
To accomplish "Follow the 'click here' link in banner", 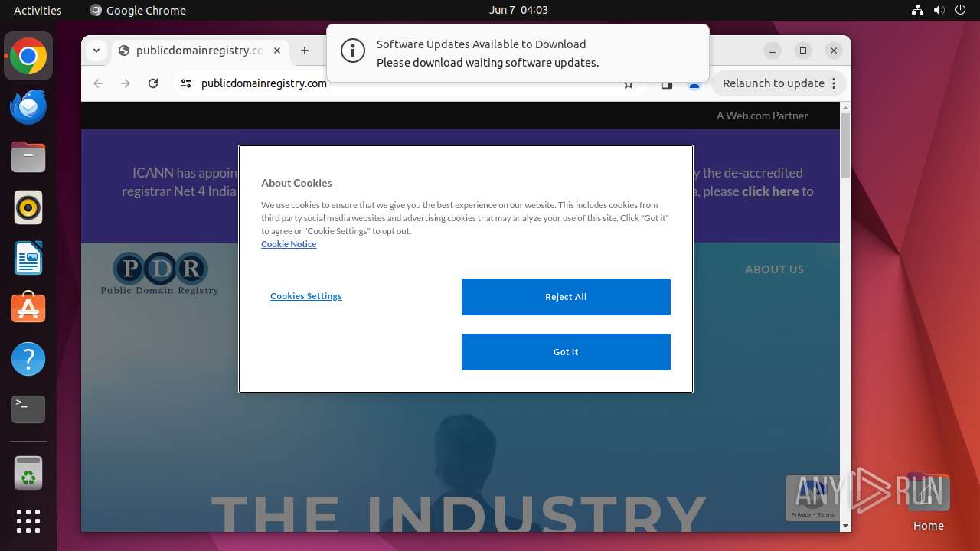I will click(x=770, y=191).
